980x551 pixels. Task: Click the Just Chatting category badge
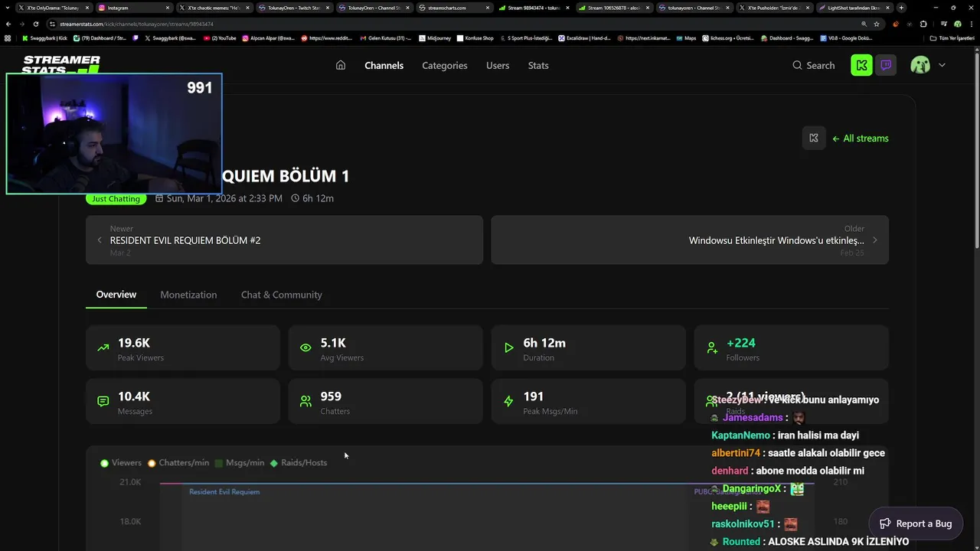coord(116,199)
